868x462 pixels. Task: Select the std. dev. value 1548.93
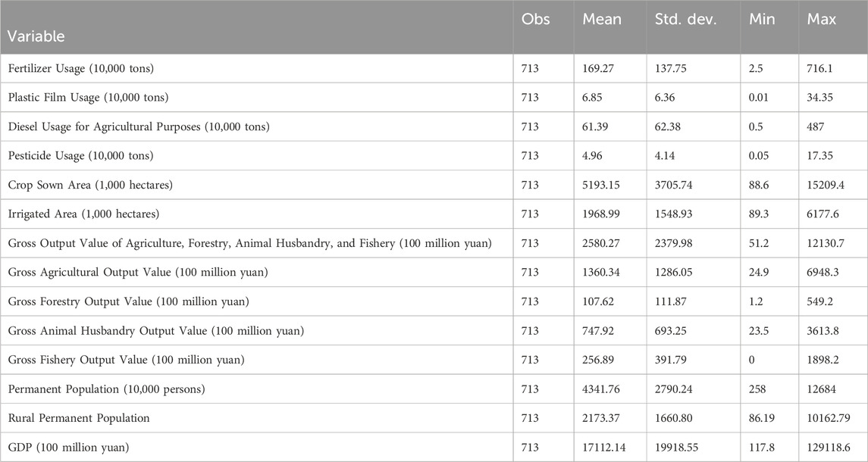click(x=673, y=214)
